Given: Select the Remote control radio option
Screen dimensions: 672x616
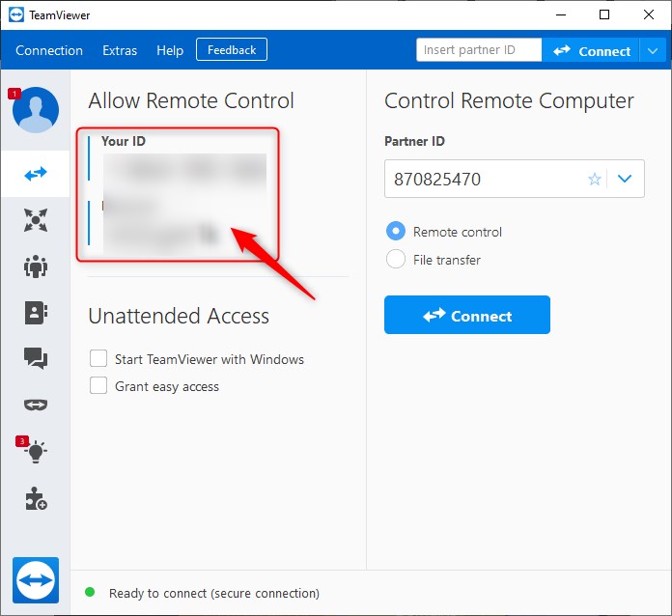Looking at the screenshot, I should click(396, 231).
